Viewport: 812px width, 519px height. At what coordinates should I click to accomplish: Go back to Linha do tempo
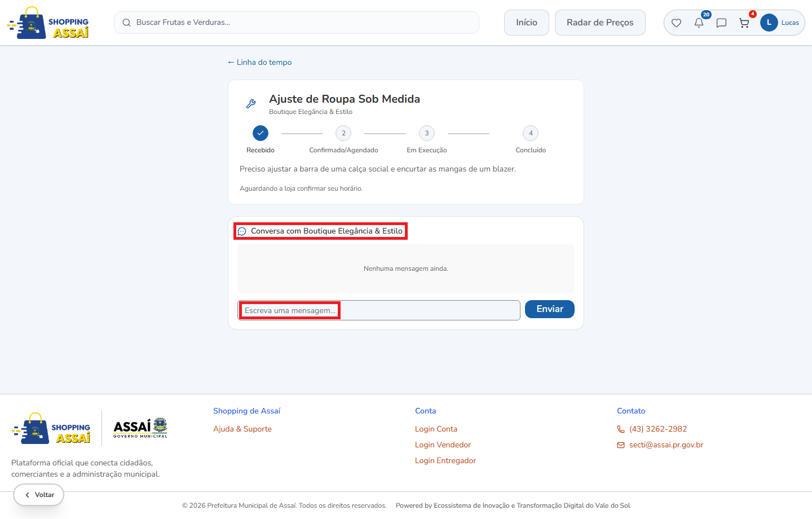pos(260,63)
